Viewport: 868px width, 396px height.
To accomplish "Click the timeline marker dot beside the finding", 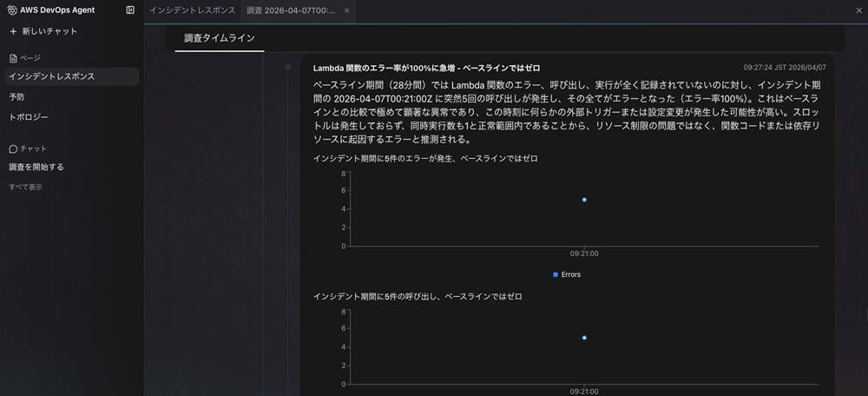I will point(288,67).
